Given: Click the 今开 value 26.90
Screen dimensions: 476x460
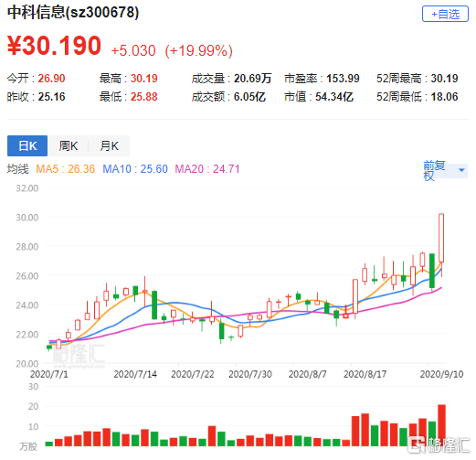Looking at the screenshot, I should coord(51,79).
